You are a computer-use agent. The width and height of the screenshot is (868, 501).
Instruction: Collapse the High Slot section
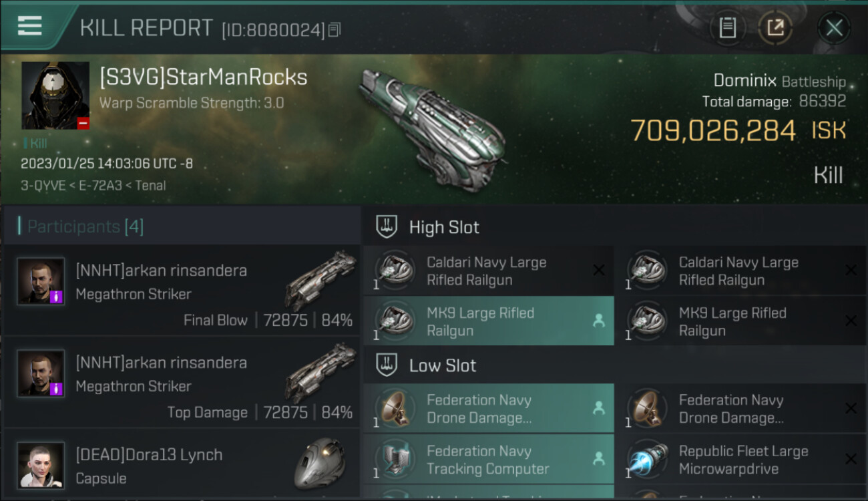pyautogui.click(x=614, y=227)
